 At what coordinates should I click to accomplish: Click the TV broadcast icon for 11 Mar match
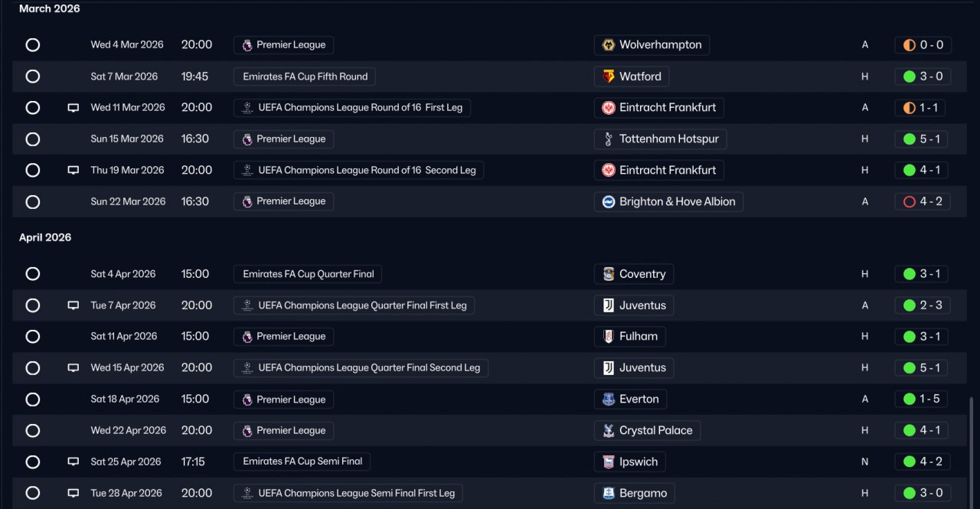pos(73,108)
